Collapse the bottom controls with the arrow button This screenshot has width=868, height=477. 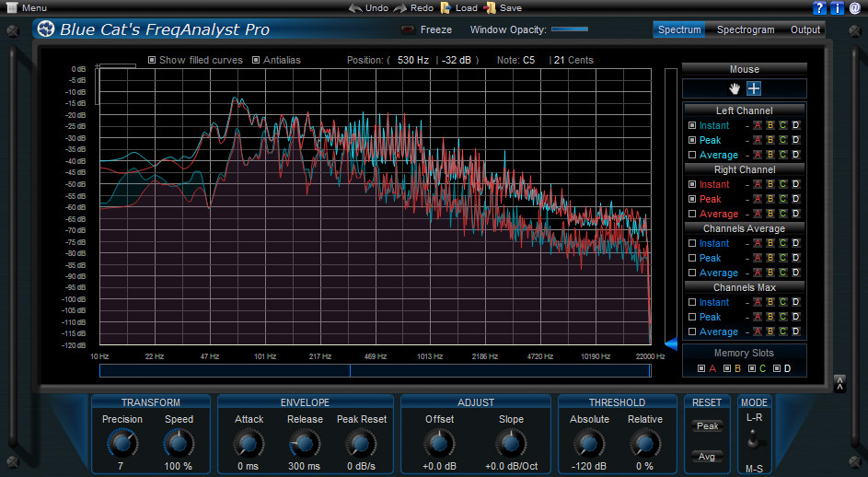pos(839,382)
